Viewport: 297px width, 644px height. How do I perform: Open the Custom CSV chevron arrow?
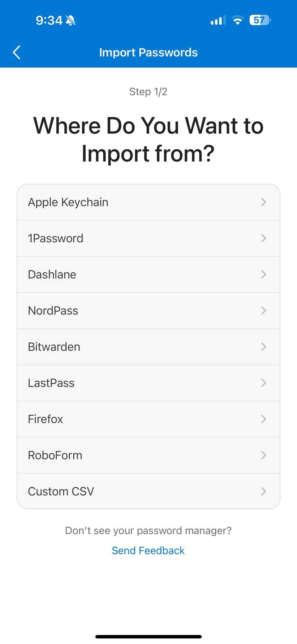(x=263, y=491)
